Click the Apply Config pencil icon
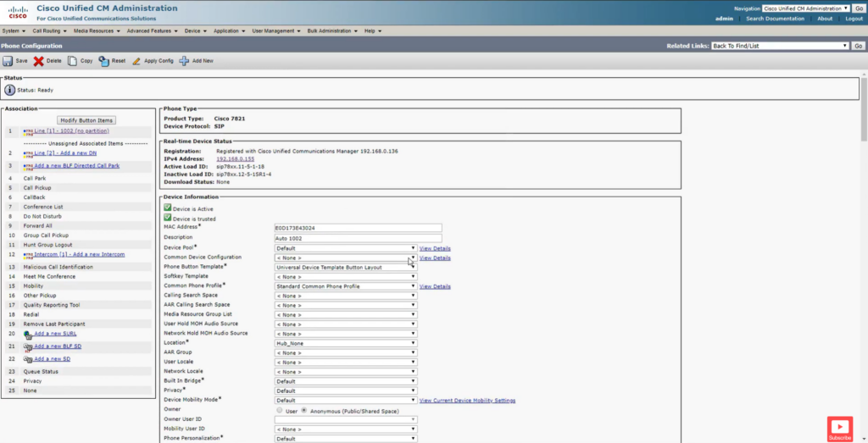The image size is (868, 443). 136,61
